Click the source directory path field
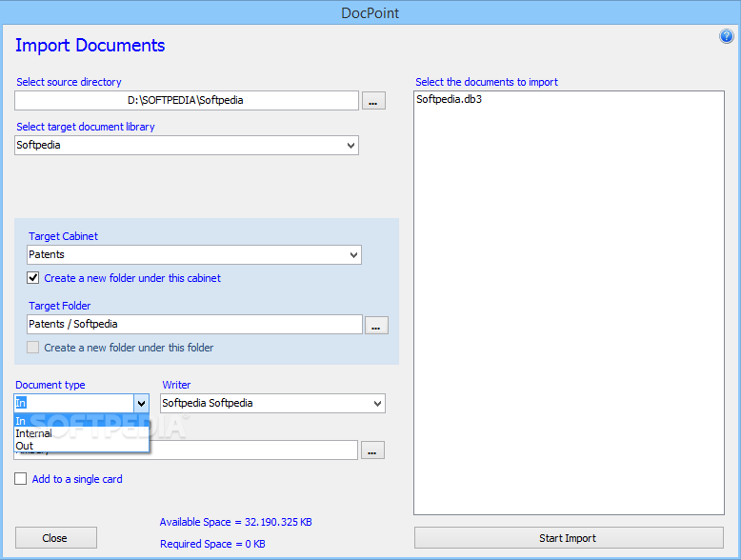This screenshot has height=560, width=741. pos(186,100)
